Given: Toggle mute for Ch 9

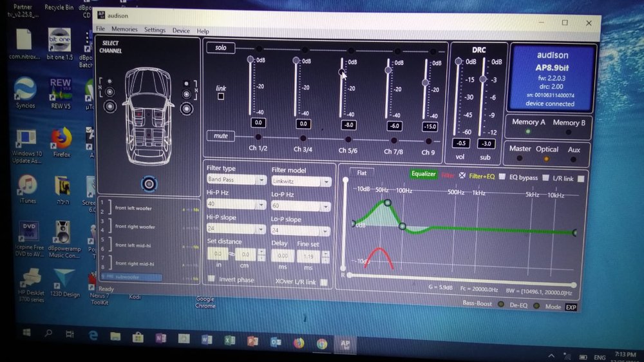Looking at the screenshot, I should 428,141.
